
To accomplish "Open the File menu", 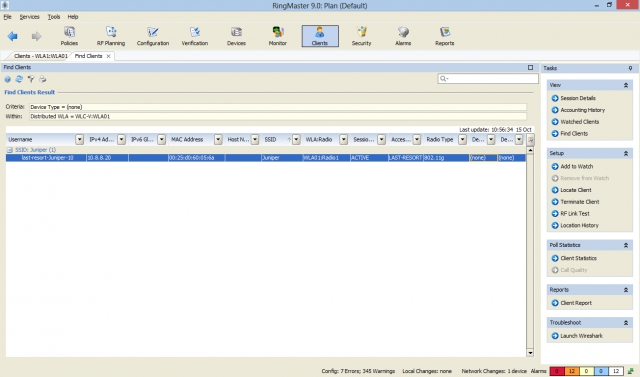I will click(7, 17).
